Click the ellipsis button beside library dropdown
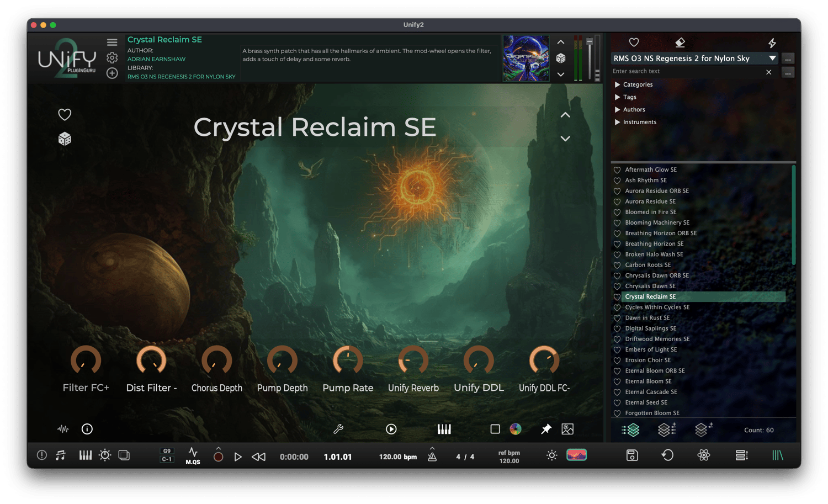 point(788,59)
